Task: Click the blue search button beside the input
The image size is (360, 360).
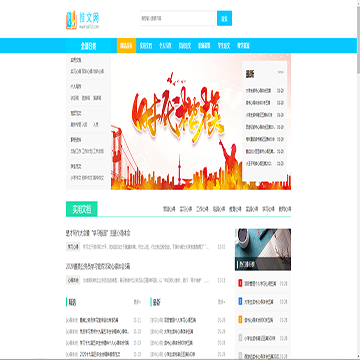Action: pos(224,18)
